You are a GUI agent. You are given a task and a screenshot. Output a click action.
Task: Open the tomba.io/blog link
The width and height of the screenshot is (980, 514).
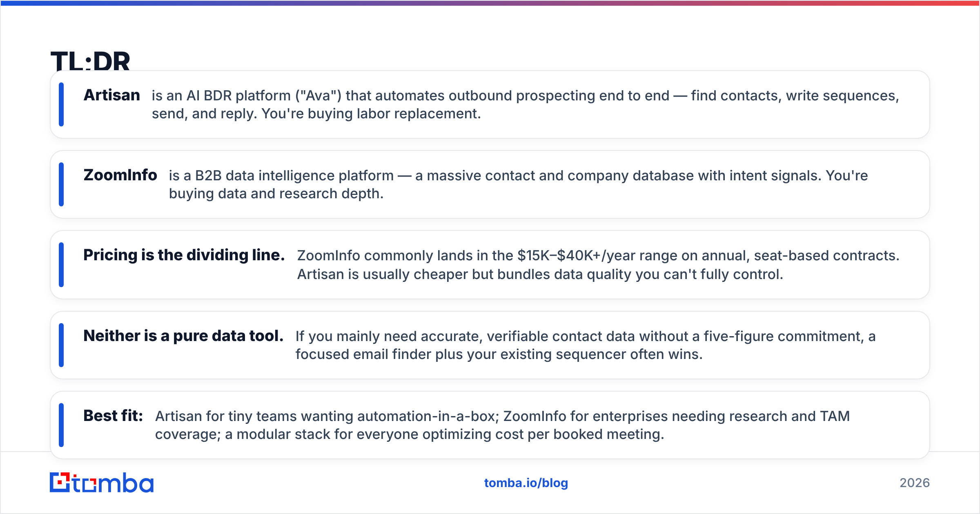point(526,483)
